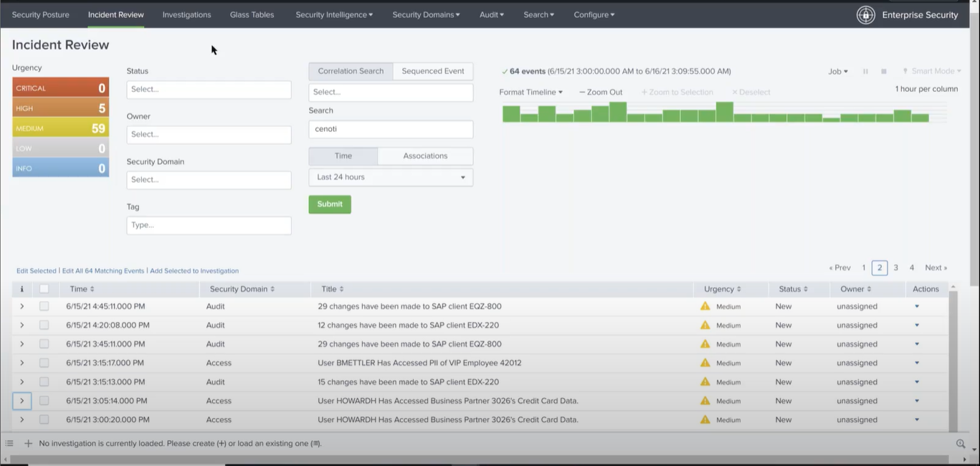Open Actions menu for 4:45:11 PM event

[x=917, y=306]
